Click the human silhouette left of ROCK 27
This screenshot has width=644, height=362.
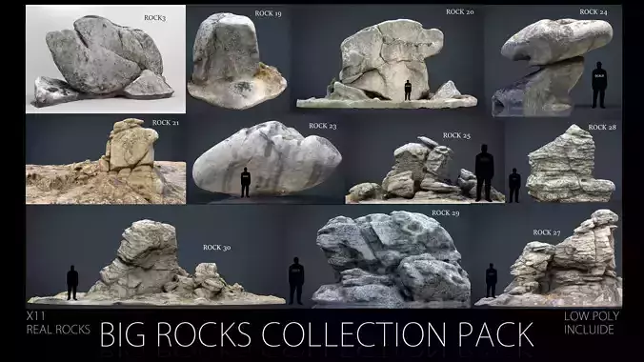click(492, 281)
